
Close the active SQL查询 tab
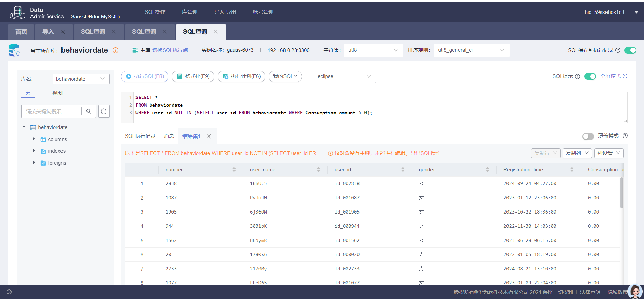click(x=215, y=32)
